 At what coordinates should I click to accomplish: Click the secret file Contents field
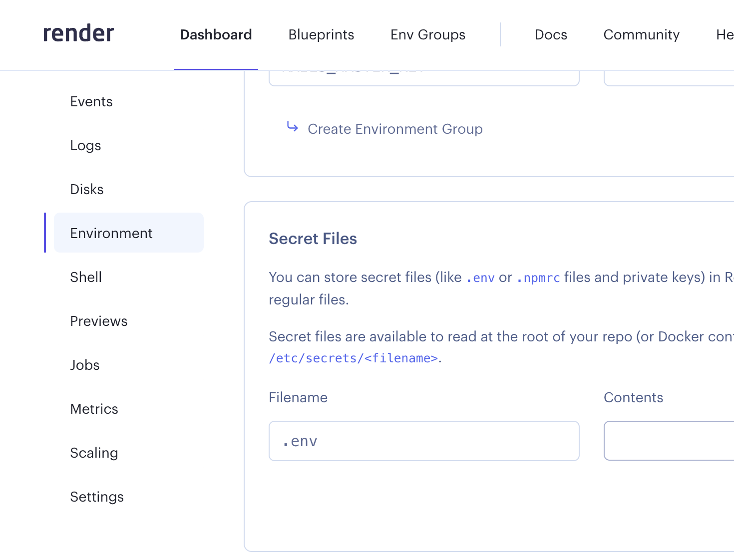coord(669,441)
